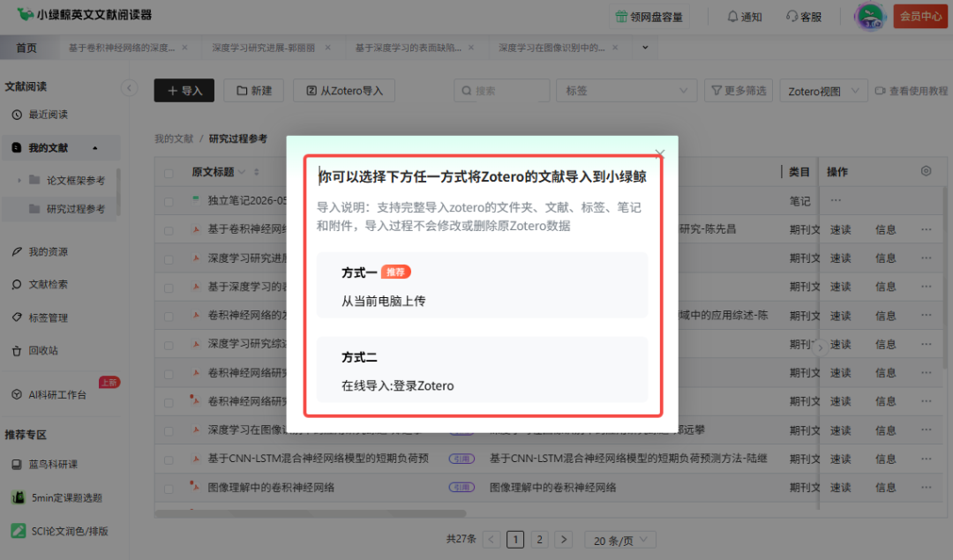Open the 标签 tag dropdown

pos(626,91)
